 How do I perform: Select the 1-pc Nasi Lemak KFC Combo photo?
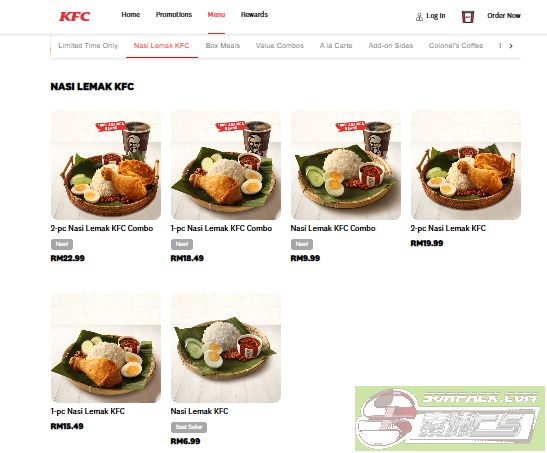click(x=226, y=165)
